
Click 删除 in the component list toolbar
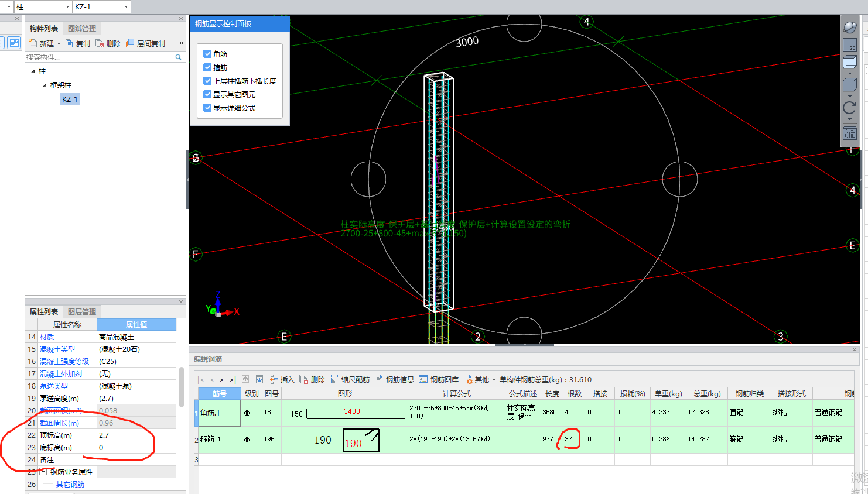coord(108,43)
